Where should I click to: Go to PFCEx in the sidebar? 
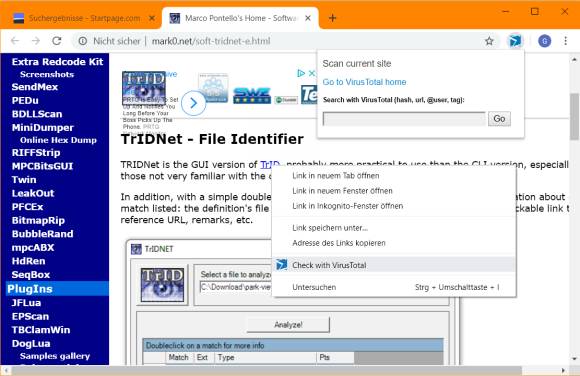click(27, 207)
